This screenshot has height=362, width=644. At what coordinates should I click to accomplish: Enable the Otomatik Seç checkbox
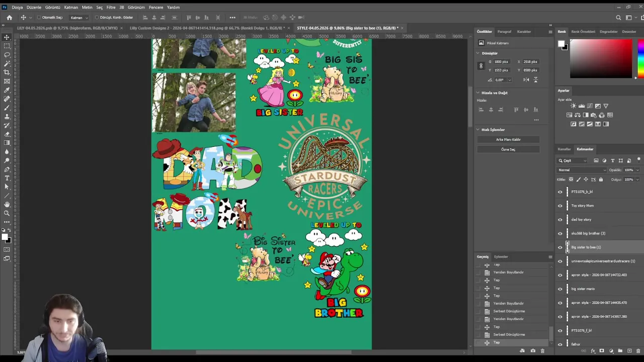(39, 18)
